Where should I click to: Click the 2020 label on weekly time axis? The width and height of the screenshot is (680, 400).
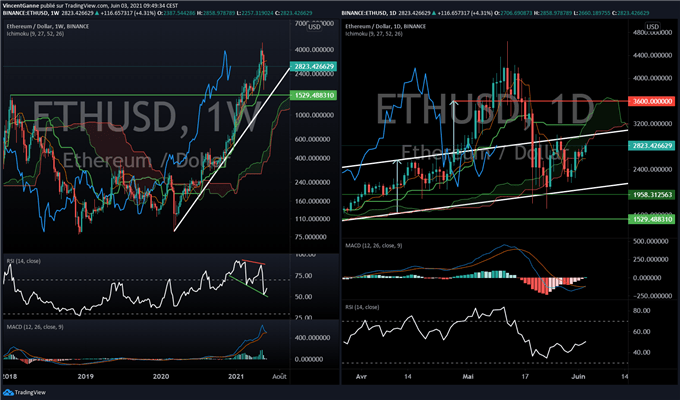point(161,376)
